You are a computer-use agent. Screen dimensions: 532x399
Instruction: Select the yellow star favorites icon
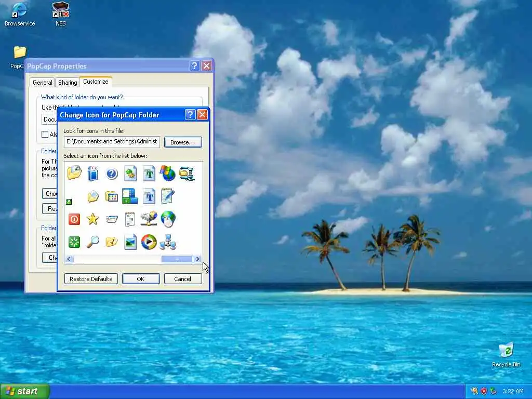[x=92, y=219]
